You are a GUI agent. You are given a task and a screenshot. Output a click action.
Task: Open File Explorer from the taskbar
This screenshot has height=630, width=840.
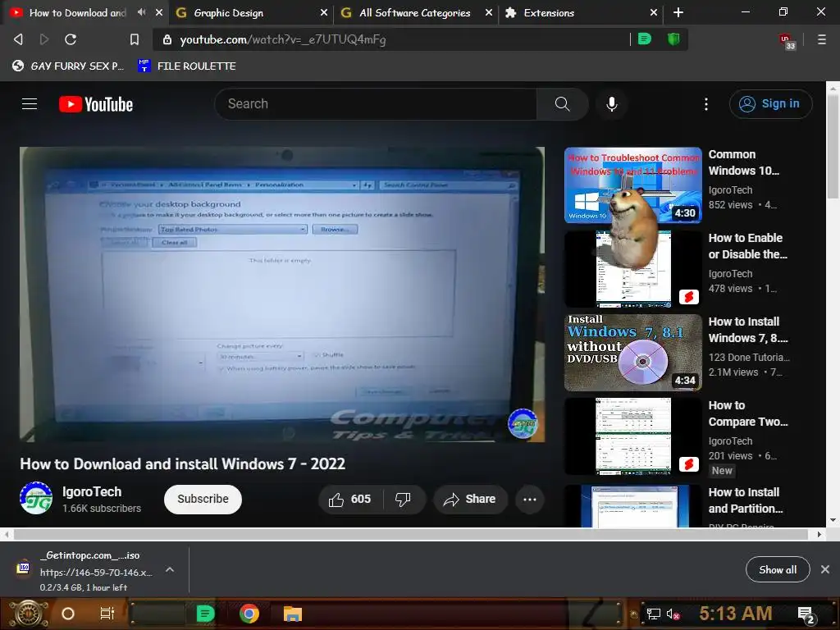(x=293, y=614)
